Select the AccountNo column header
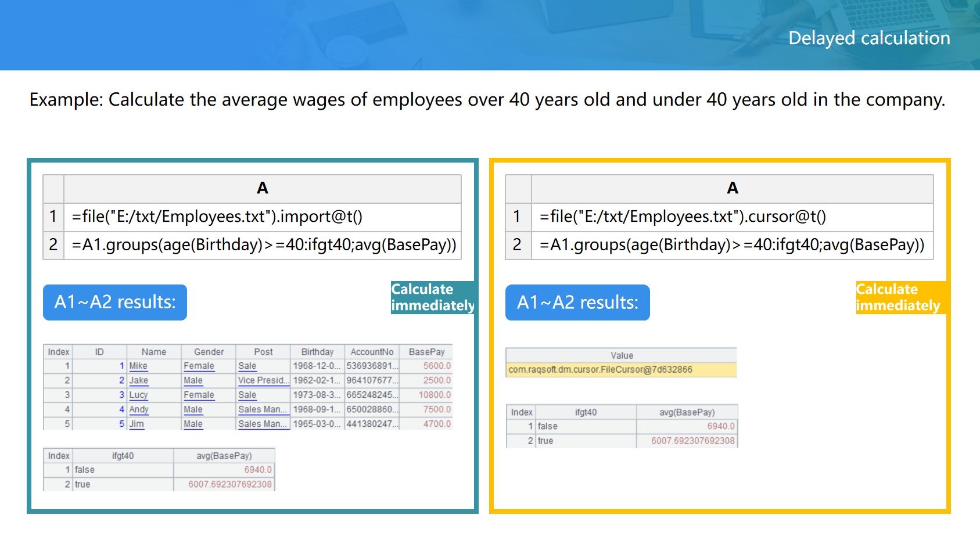 (x=372, y=352)
